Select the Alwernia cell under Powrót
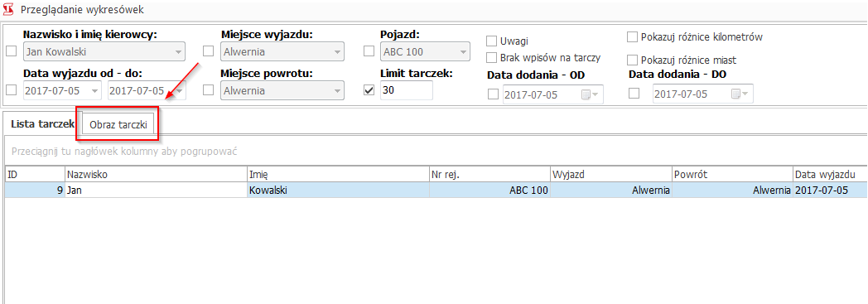The image size is (868, 304). coord(732,190)
